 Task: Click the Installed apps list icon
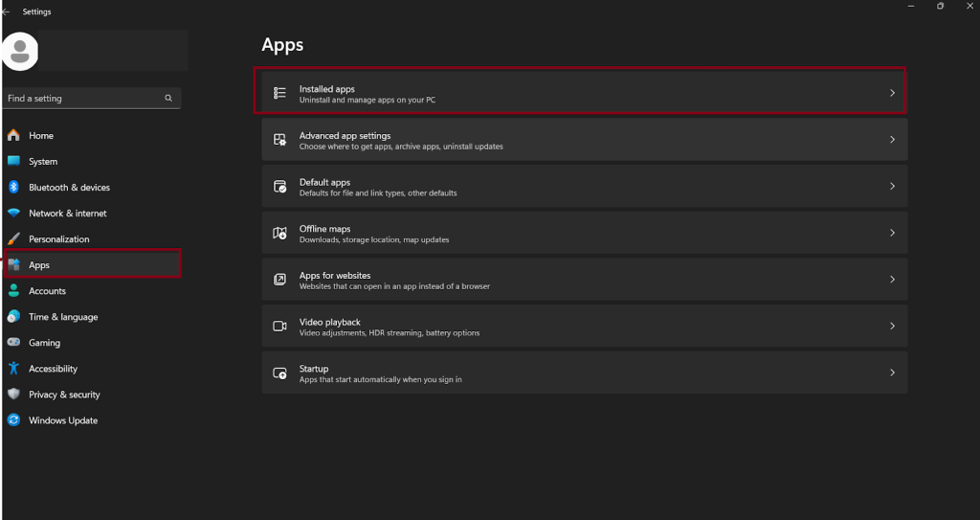coord(280,93)
